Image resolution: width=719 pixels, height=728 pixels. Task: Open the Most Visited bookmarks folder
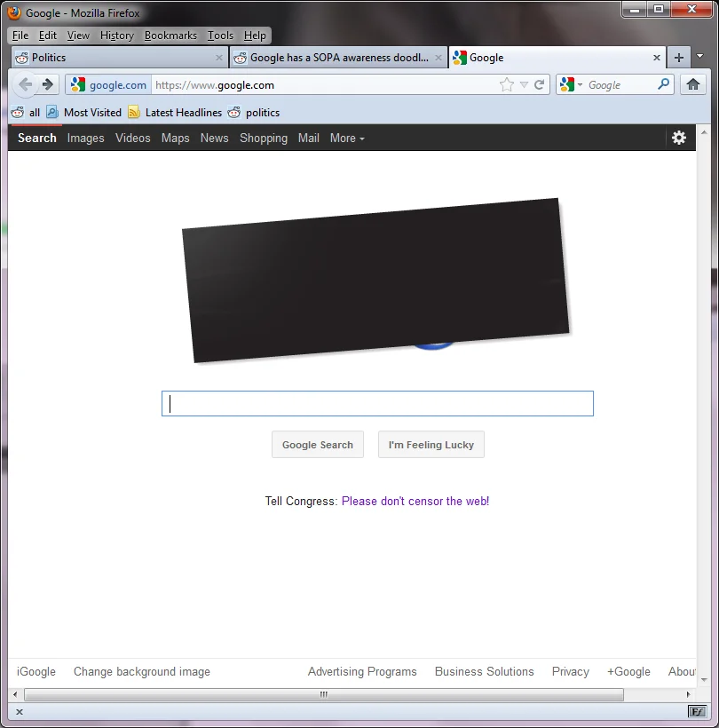click(x=84, y=113)
